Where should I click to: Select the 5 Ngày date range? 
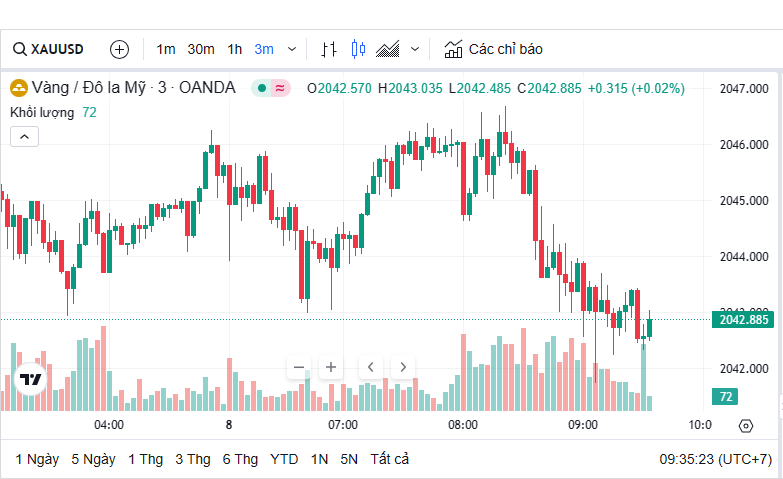pos(93,459)
